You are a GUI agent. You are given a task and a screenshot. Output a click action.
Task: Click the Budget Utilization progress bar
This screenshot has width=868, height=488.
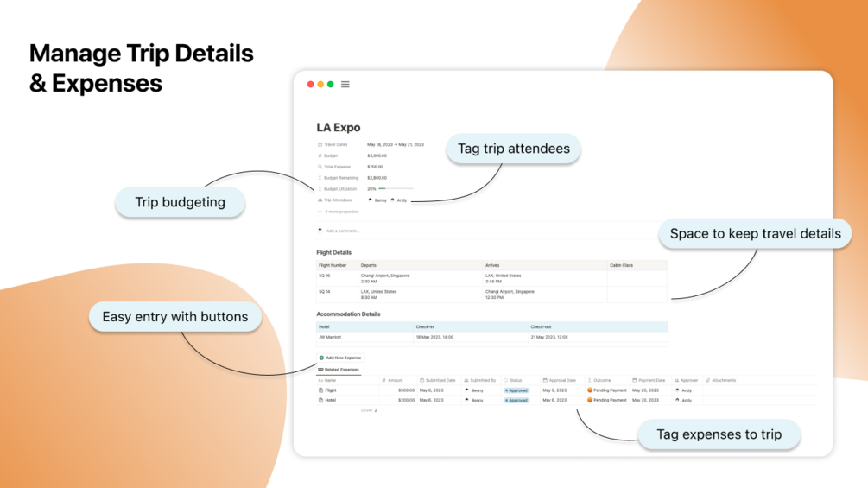pyautogui.click(x=396, y=188)
